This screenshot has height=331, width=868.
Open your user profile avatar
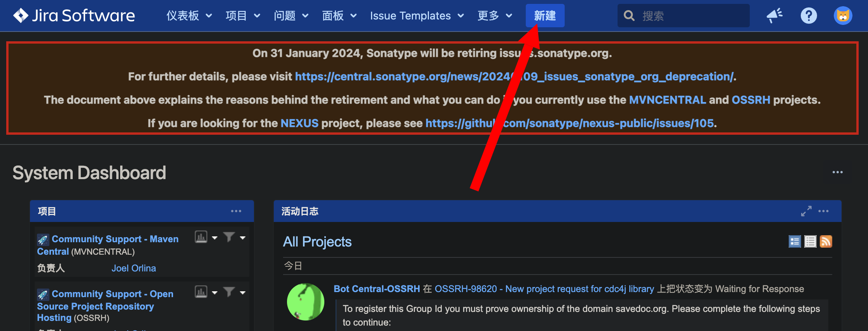pos(843,16)
